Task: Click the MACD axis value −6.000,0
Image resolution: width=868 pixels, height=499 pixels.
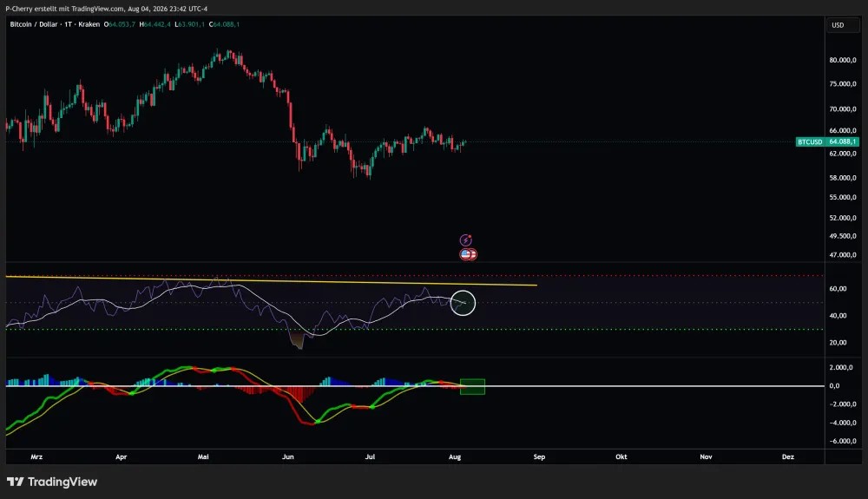Action: tap(843, 442)
